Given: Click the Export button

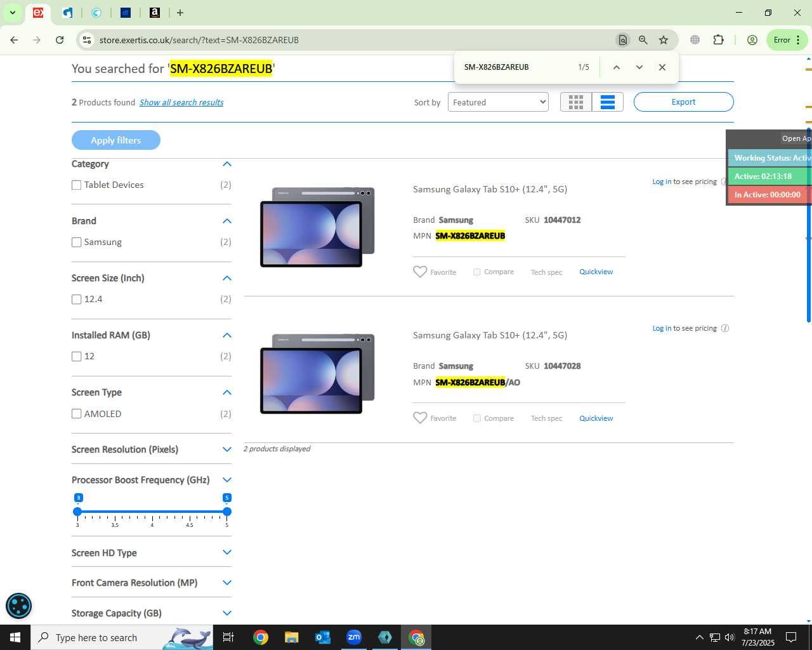Looking at the screenshot, I should 684,102.
